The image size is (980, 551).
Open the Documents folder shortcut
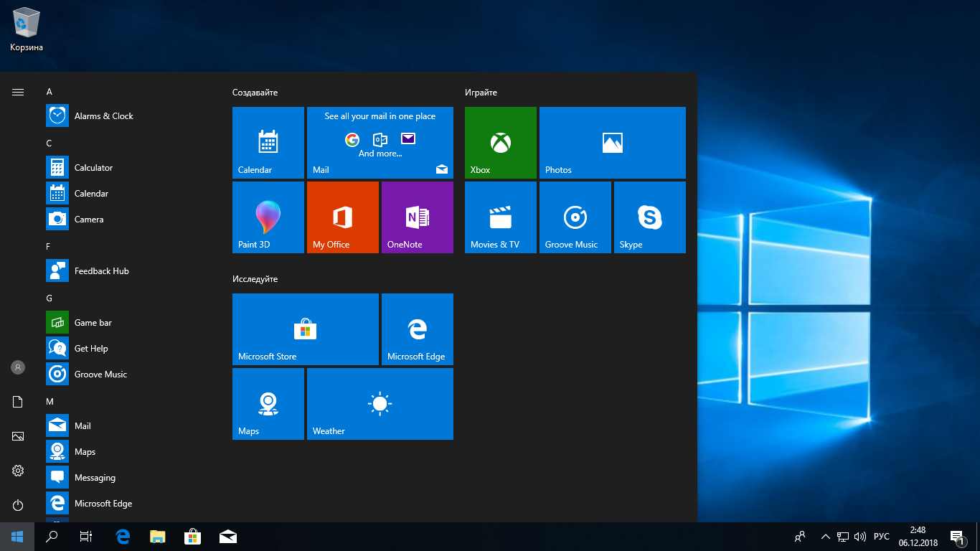click(x=18, y=402)
